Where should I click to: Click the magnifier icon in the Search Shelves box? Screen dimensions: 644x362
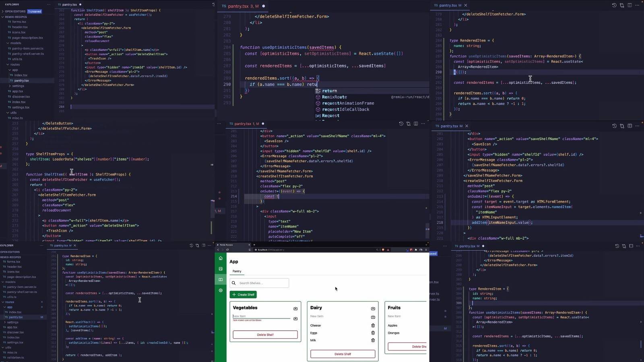point(234,283)
